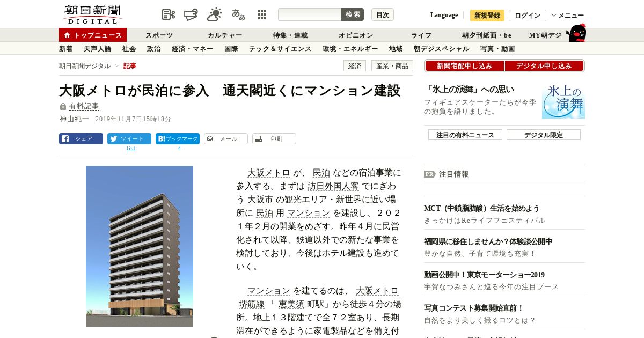Screen dimensions: 644x338
Task: Click 堺筋線 keyword link
Action: tap(252, 304)
